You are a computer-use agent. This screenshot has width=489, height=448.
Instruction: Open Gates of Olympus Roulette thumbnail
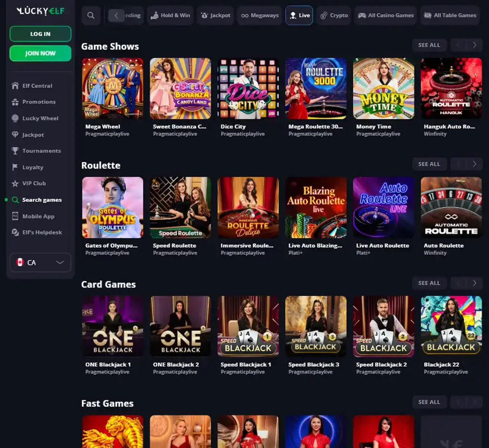113,208
